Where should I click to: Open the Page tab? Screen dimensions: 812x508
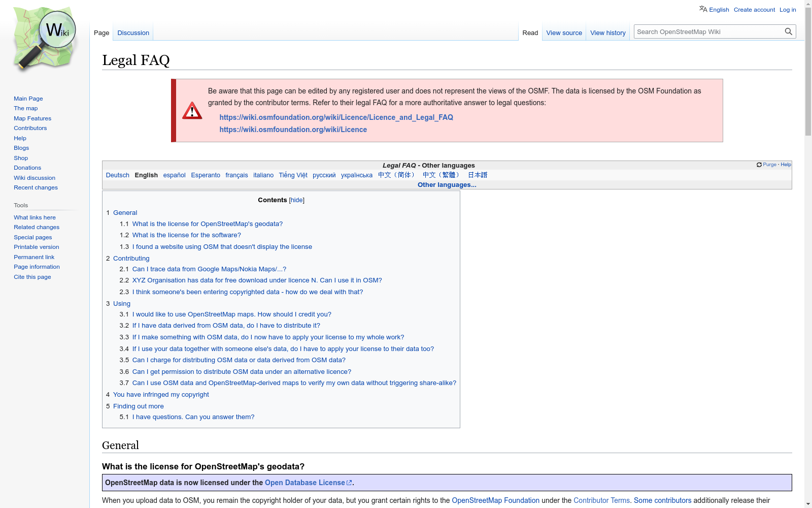click(101, 33)
